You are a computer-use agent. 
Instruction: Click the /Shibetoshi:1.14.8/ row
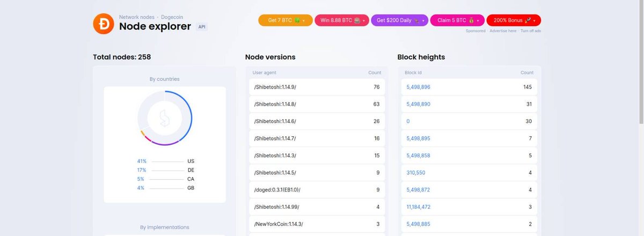click(317, 104)
